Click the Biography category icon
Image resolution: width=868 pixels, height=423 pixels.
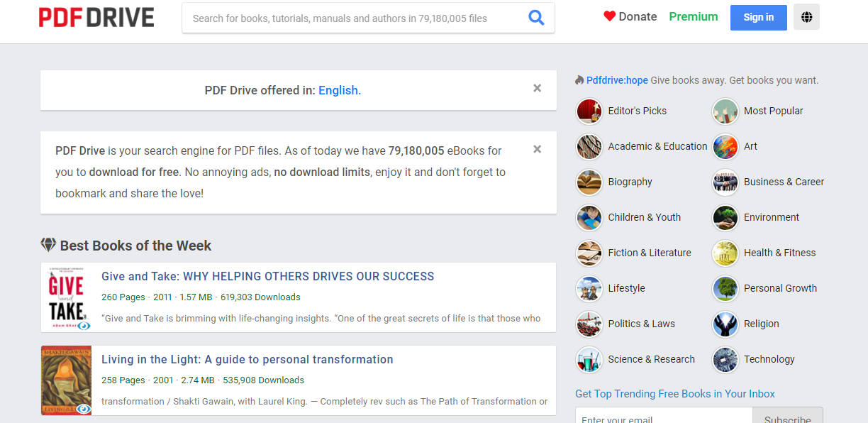[589, 182]
